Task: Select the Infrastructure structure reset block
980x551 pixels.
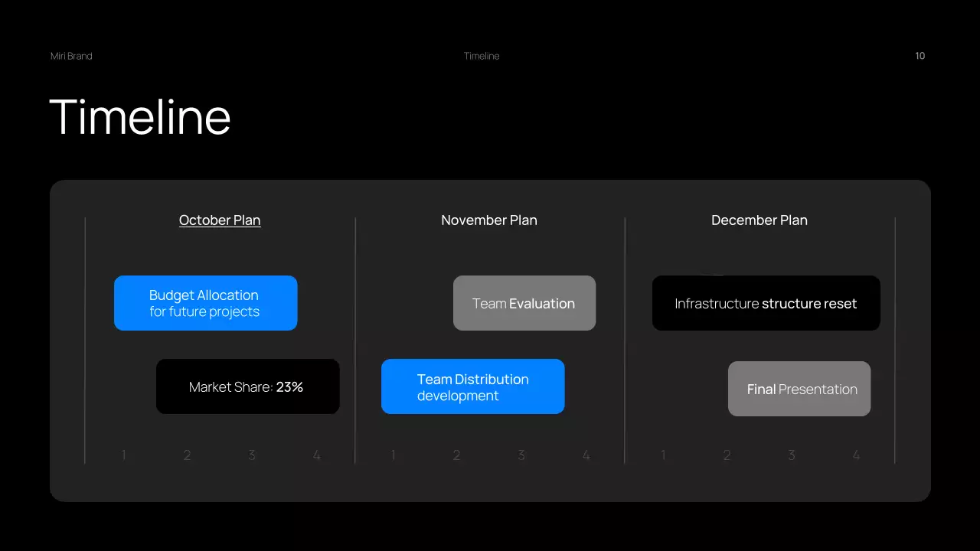Action: [x=766, y=303]
